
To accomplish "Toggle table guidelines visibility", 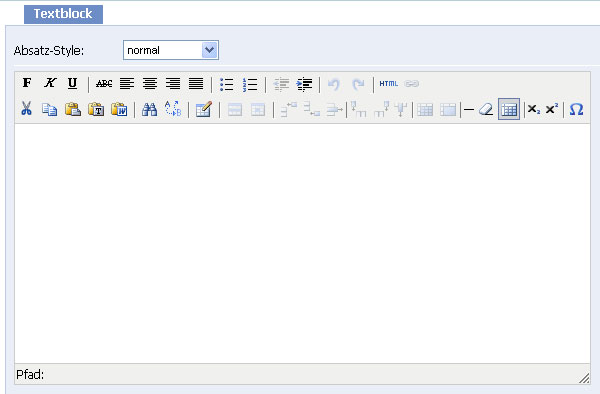I will click(x=509, y=109).
